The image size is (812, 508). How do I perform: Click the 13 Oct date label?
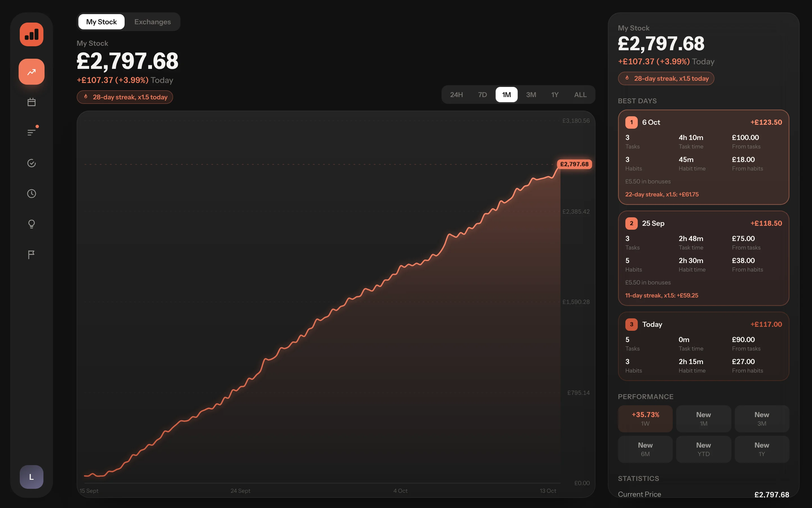[548, 491]
